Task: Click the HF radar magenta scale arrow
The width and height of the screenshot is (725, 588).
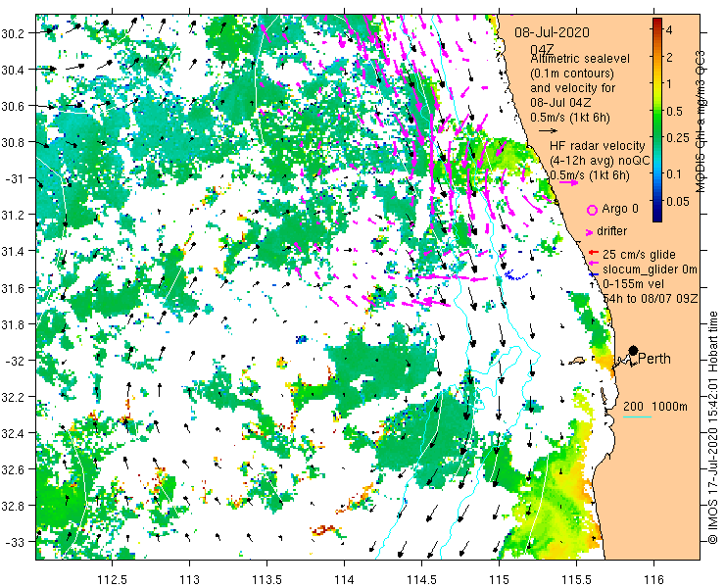Action: tap(568, 182)
